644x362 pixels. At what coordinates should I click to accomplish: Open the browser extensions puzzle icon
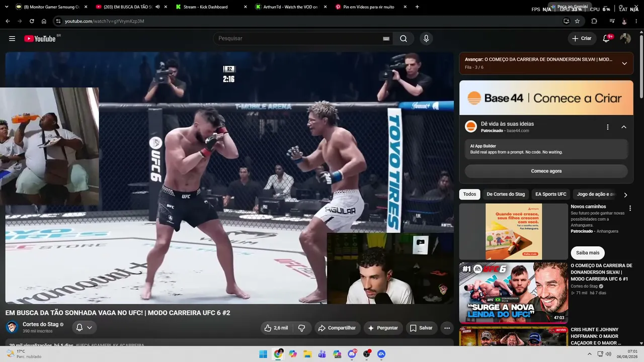(x=594, y=21)
